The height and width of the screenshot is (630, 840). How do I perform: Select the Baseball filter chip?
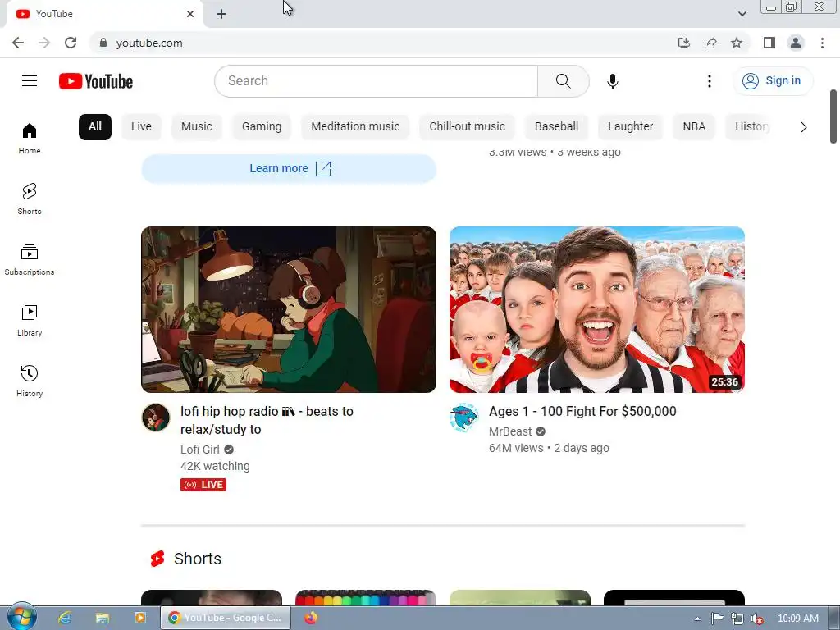tap(557, 127)
